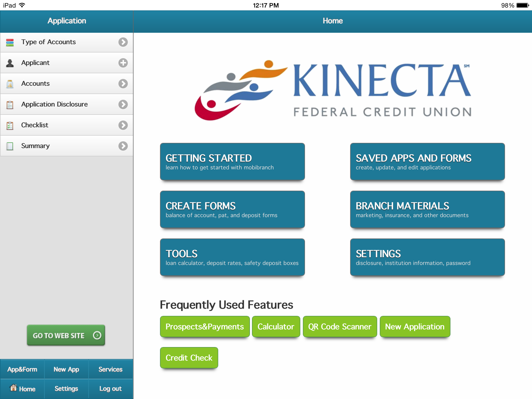Open the Services tab
Screen dimensions: 532x399
click(111, 369)
